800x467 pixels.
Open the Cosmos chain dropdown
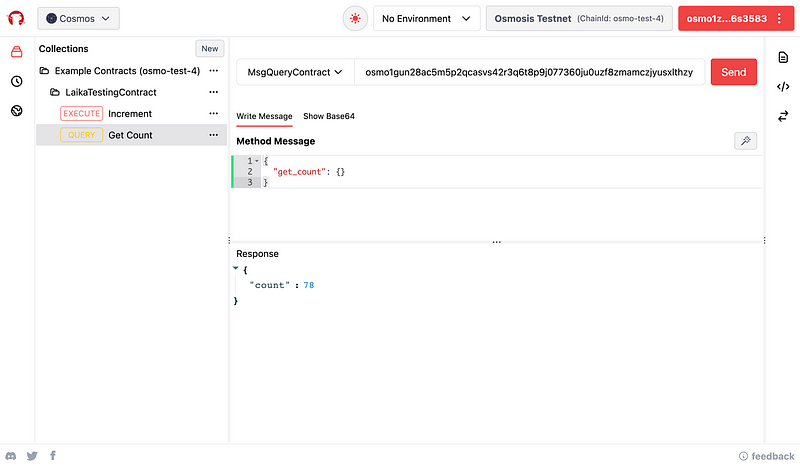79,18
